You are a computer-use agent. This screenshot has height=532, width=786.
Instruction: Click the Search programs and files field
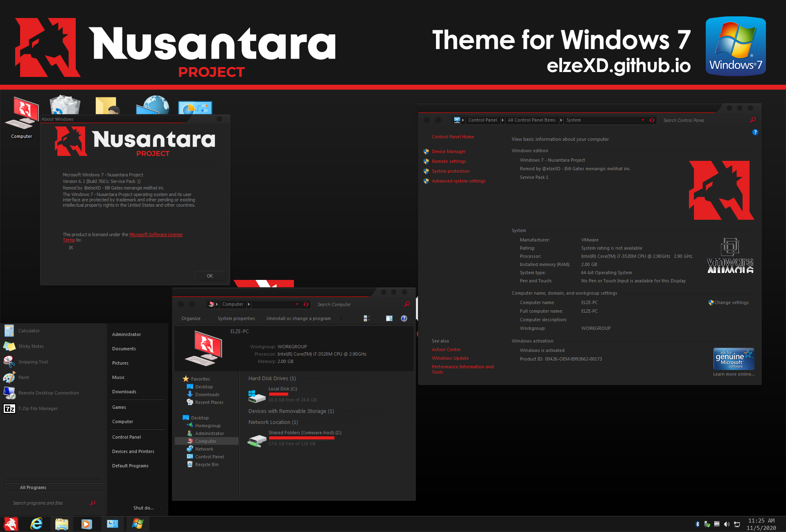(51, 503)
